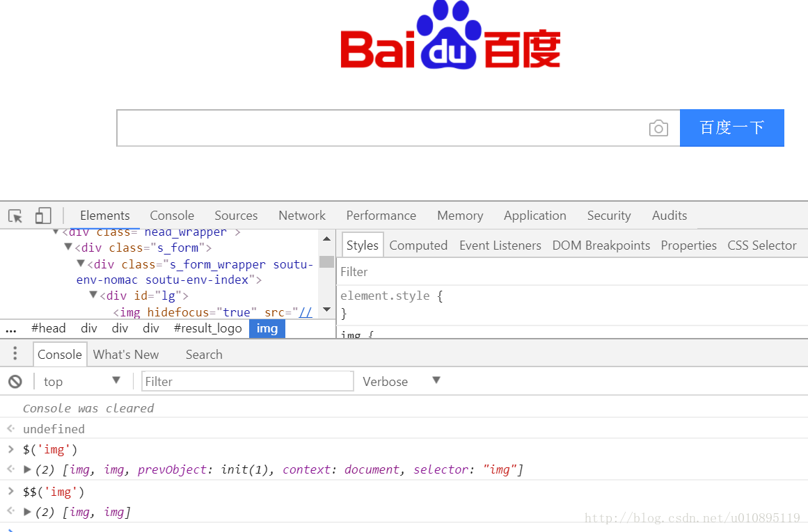Expand the $$('img') result array
808x532 pixels.
[x=27, y=512]
